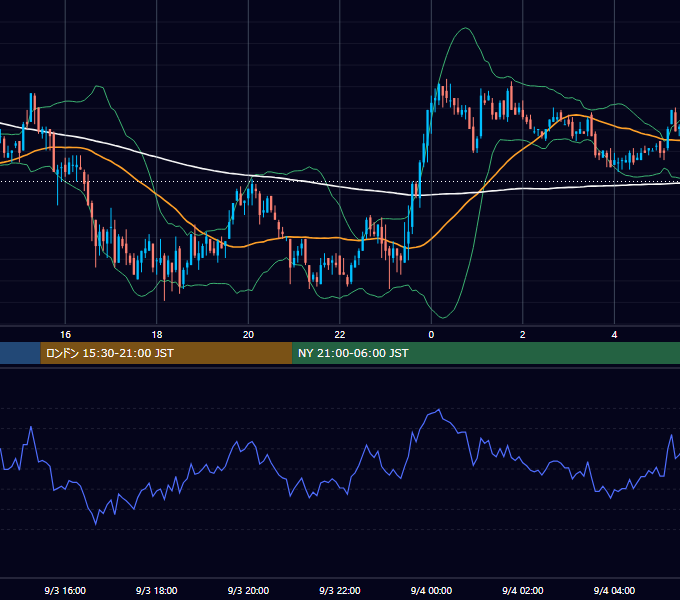Click the blue session band before London
This screenshot has width=680, height=600.
[x=20, y=353]
